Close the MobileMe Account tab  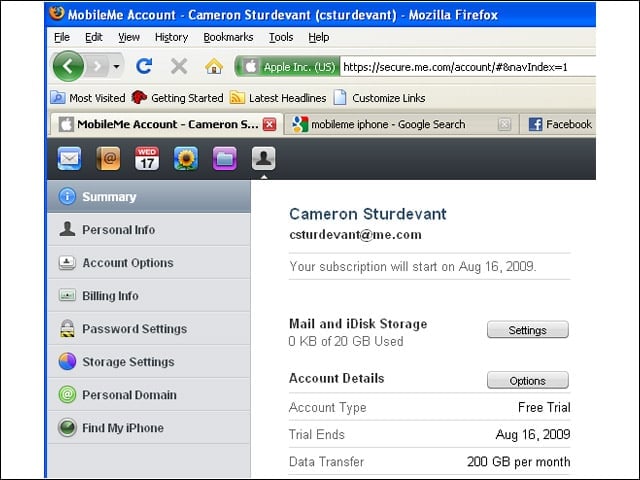coord(269,124)
